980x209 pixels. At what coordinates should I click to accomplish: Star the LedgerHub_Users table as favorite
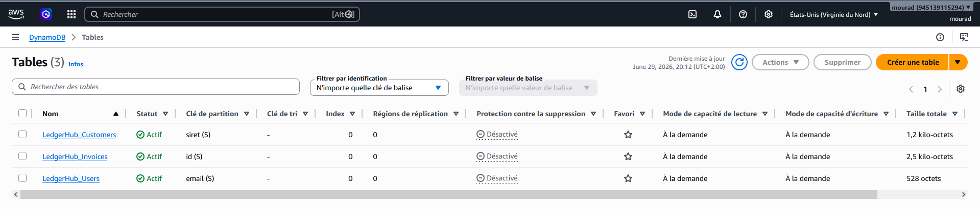[628, 178]
